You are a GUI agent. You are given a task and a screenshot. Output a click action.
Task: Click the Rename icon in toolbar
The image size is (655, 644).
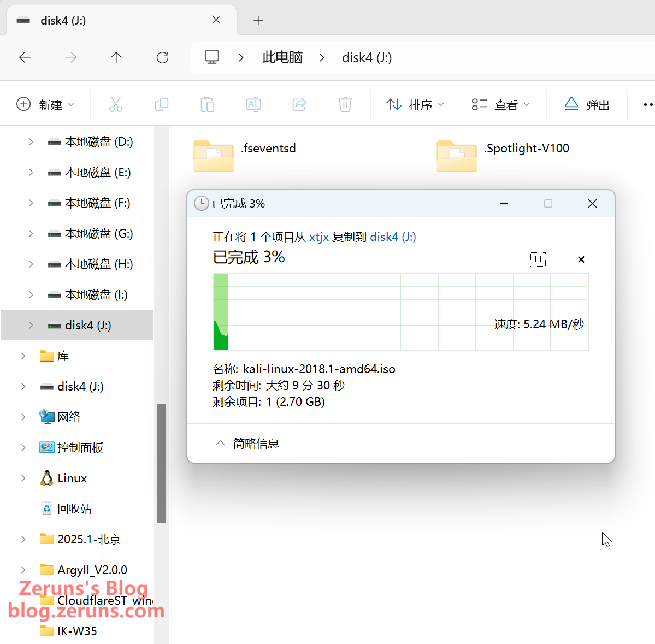click(x=253, y=104)
